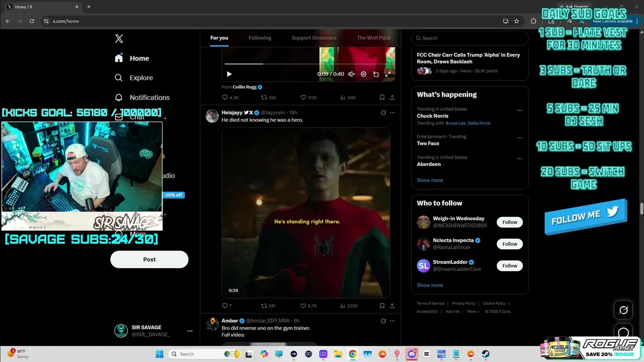Open Explore in the sidebar
This screenshot has height=362, width=644.
pyautogui.click(x=134, y=78)
